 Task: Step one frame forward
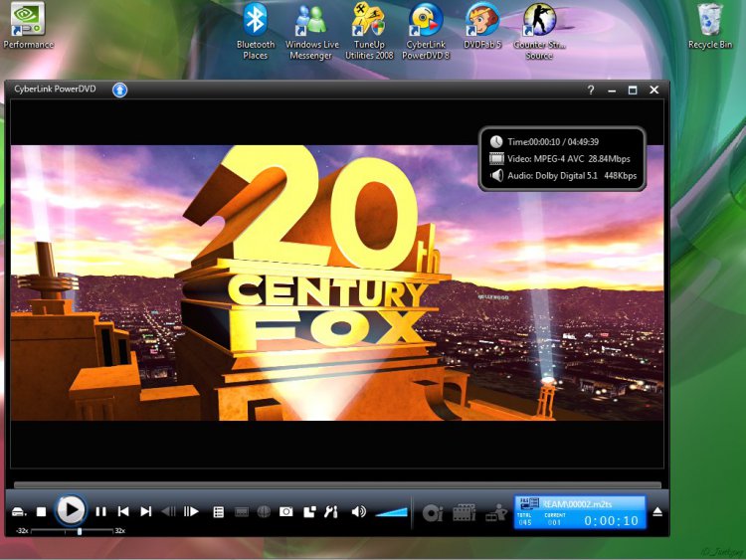tap(191, 511)
